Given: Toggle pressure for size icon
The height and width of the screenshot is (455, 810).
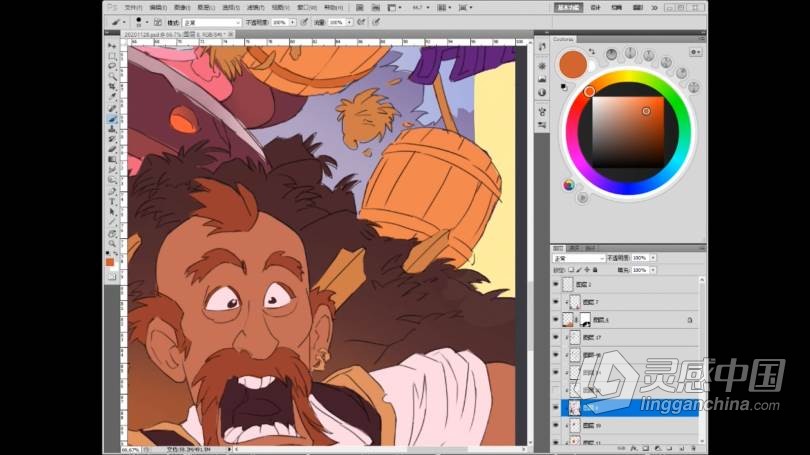Looking at the screenshot, I should click(x=377, y=22).
